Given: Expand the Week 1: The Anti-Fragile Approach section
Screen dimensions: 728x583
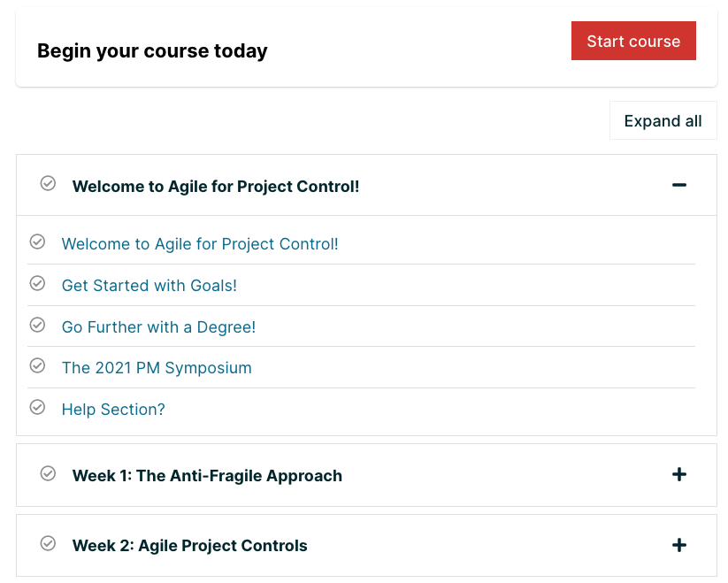Looking at the screenshot, I should pos(679,474).
